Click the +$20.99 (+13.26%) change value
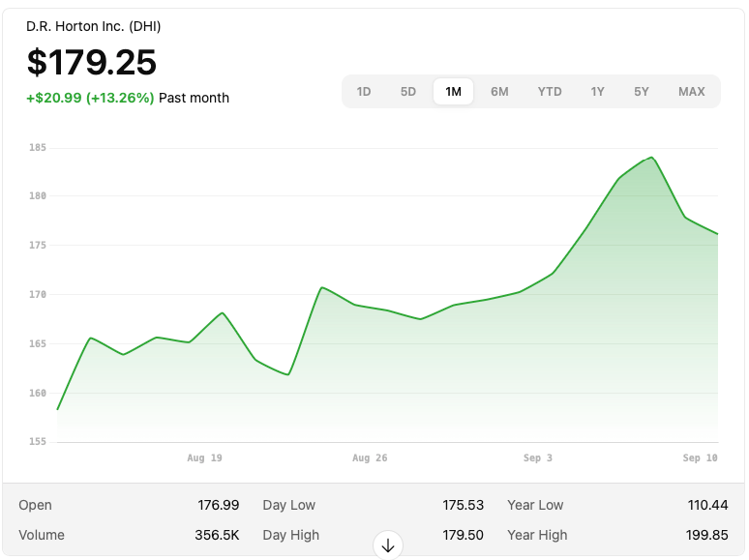Viewport: 749px width, 560px height. click(x=90, y=98)
